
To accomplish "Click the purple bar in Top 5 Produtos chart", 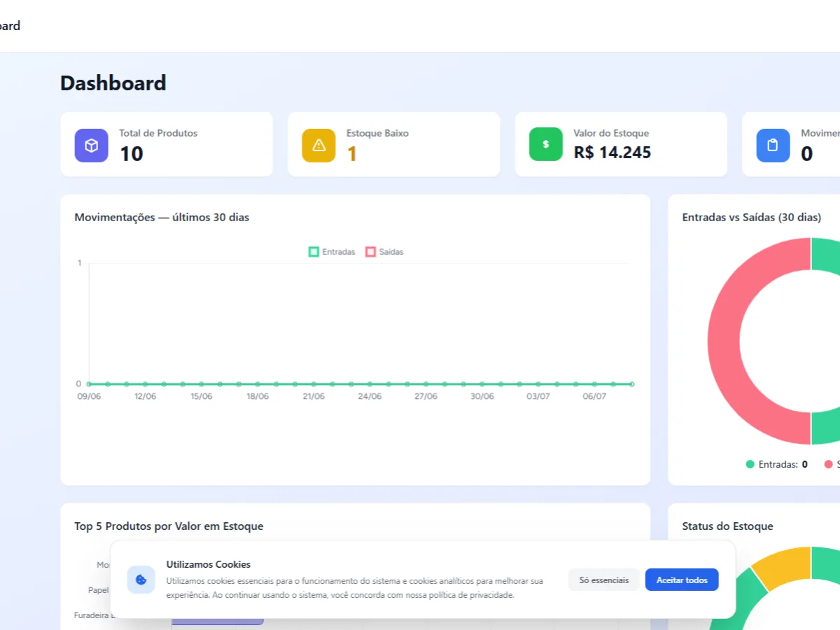I will (218, 621).
